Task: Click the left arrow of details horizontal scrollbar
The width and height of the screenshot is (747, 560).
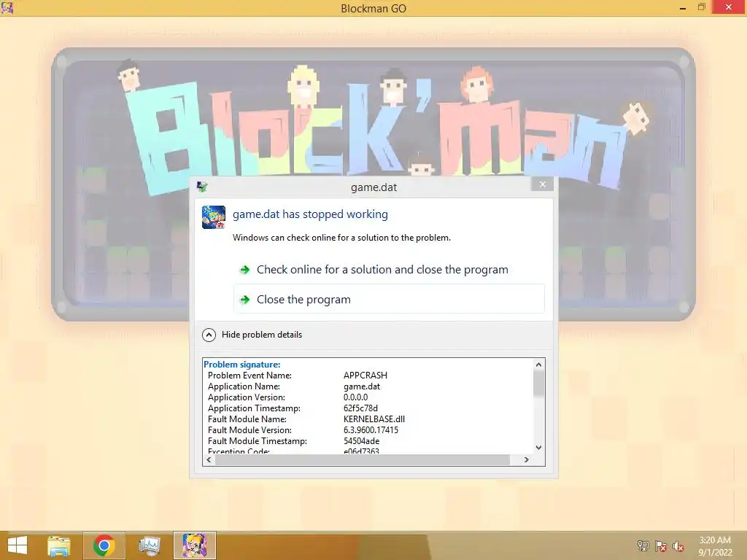Action: pyautogui.click(x=209, y=460)
